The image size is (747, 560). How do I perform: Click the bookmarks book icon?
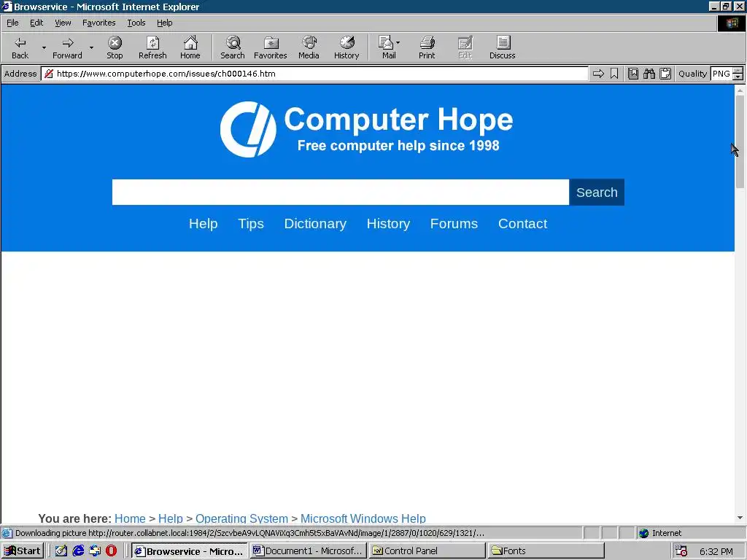click(x=632, y=74)
